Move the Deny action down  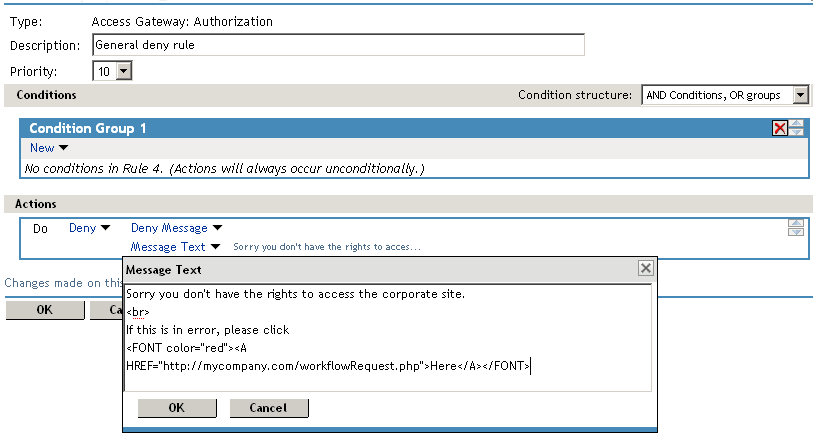pyautogui.click(x=796, y=232)
